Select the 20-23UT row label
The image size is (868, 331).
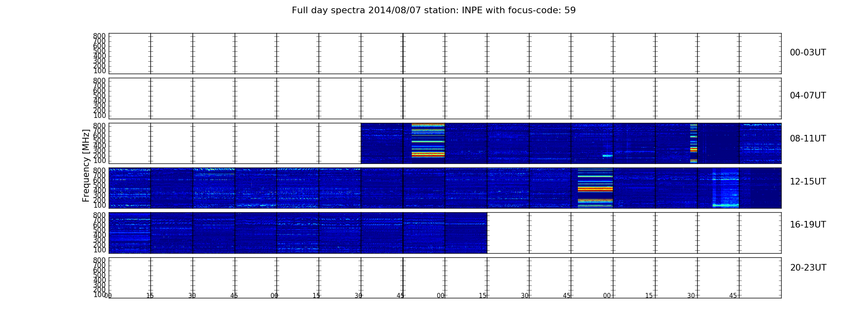808,268
